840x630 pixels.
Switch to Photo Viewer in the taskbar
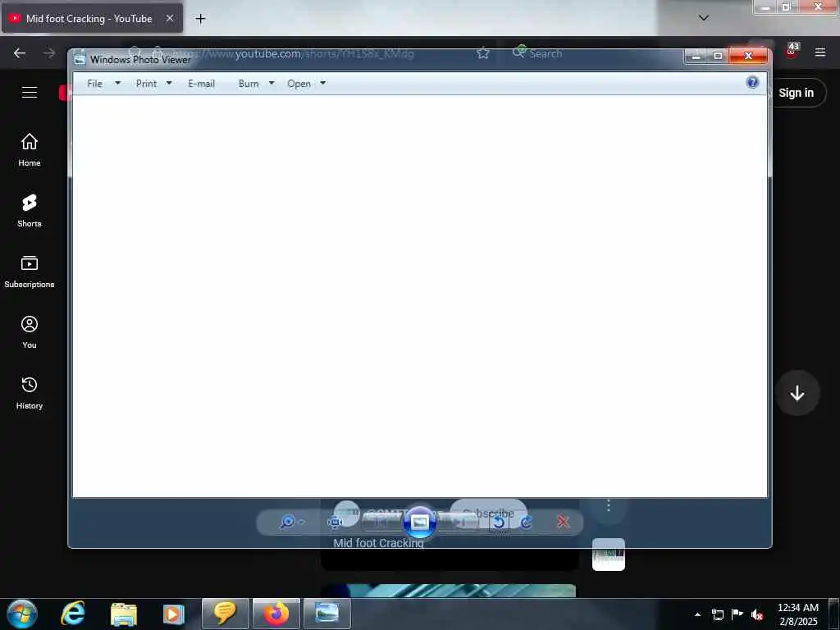pos(326,614)
